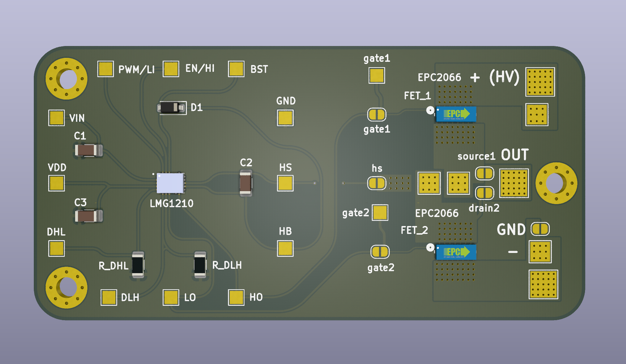Select the square gate2 test pad
Image resolution: width=626 pixels, height=364 pixels.
click(x=380, y=212)
